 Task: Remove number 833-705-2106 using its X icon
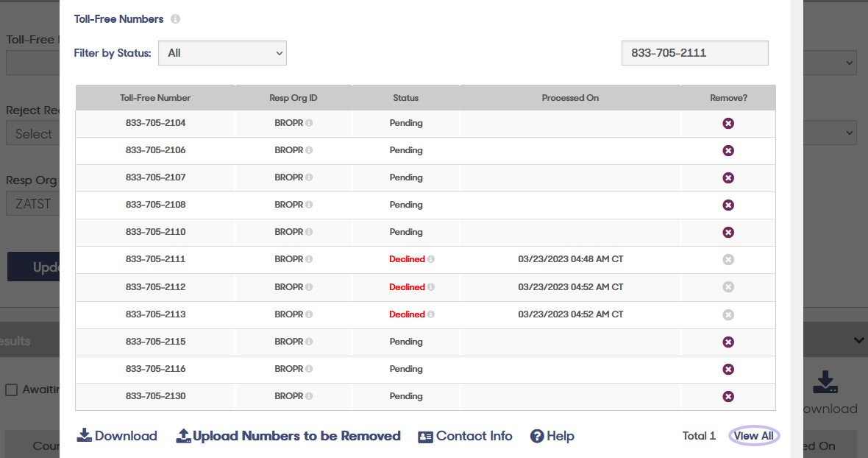pyautogui.click(x=728, y=150)
